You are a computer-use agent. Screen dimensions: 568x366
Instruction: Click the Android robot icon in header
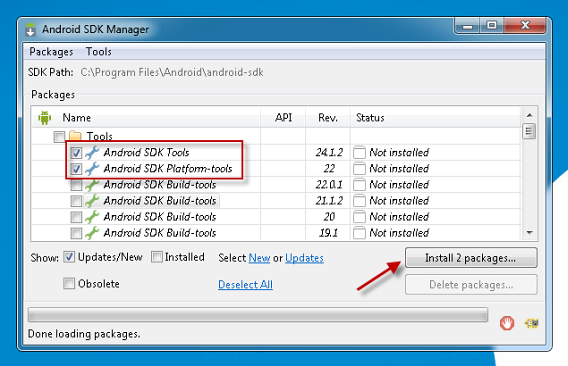45,117
